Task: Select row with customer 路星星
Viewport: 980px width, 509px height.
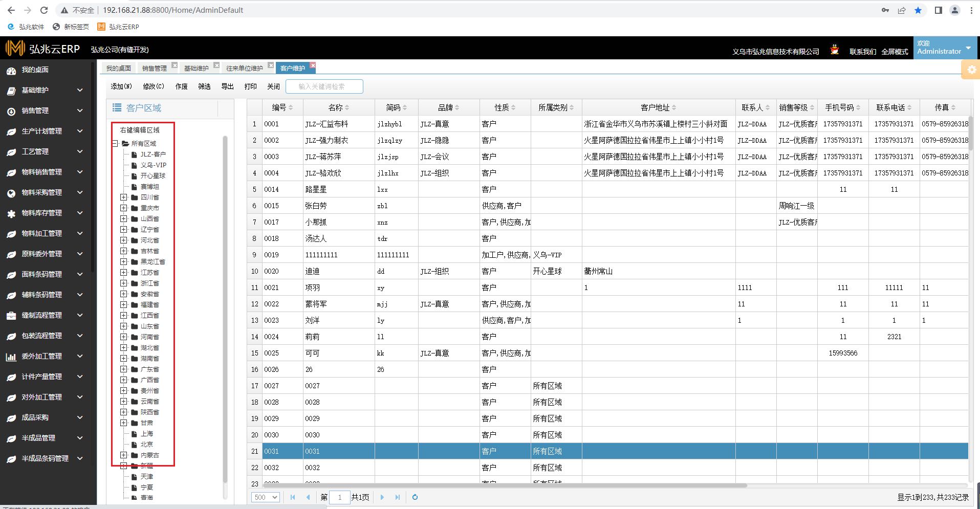Action: click(608, 189)
